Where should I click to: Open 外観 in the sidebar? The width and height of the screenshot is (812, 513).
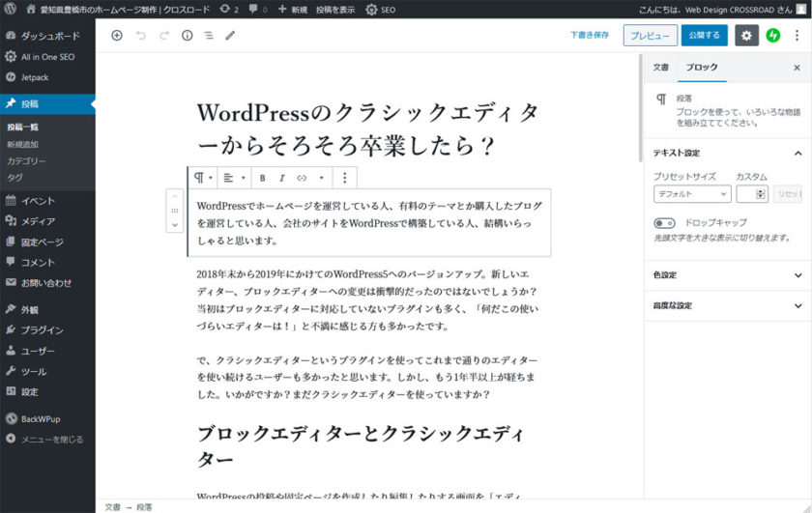click(x=47, y=309)
